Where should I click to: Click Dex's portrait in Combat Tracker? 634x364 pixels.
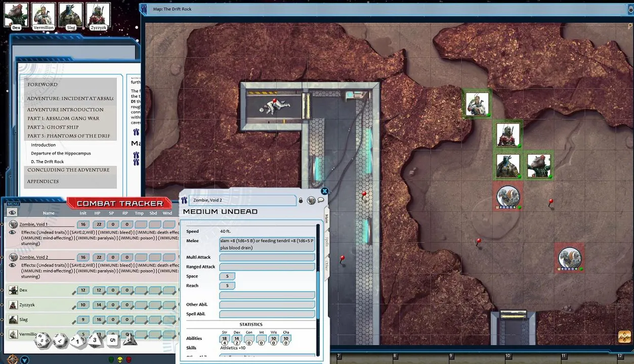pyautogui.click(x=14, y=290)
